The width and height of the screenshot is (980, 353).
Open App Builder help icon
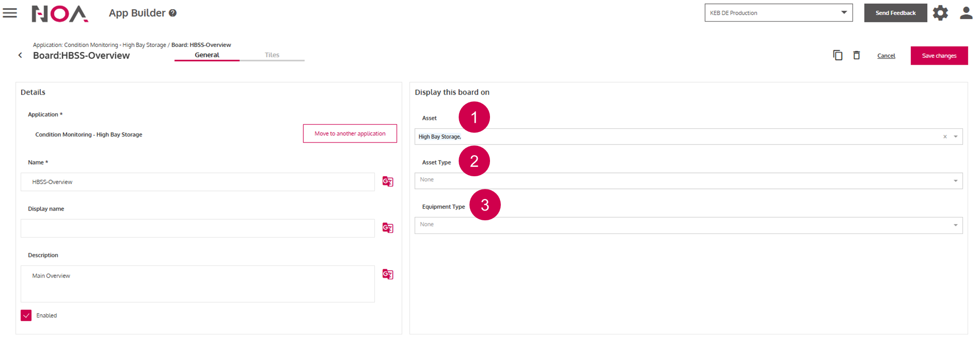click(173, 13)
